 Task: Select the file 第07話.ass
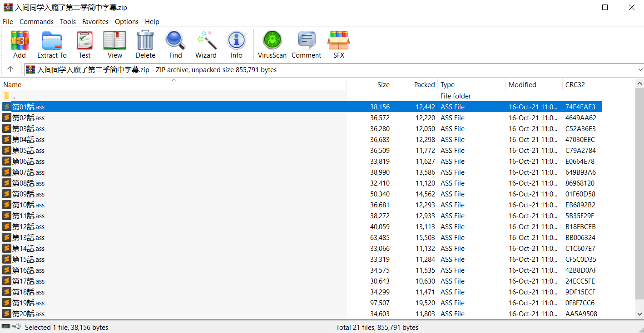click(x=301, y=172)
